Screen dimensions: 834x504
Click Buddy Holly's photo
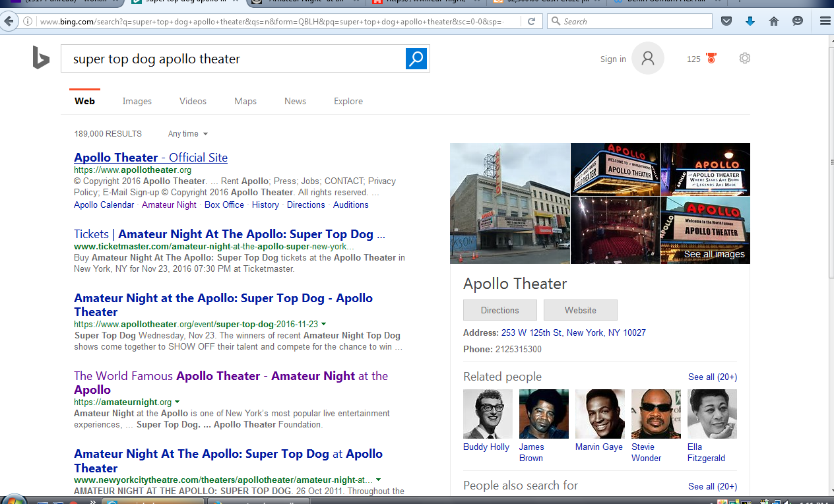click(488, 414)
